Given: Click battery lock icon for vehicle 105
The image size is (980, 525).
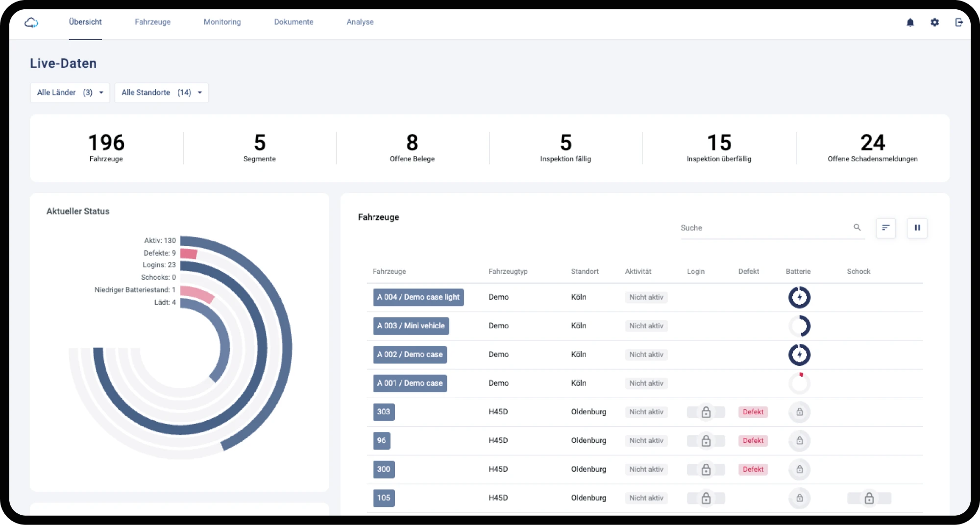Looking at the screenshot, I should [x=799, y=498].
